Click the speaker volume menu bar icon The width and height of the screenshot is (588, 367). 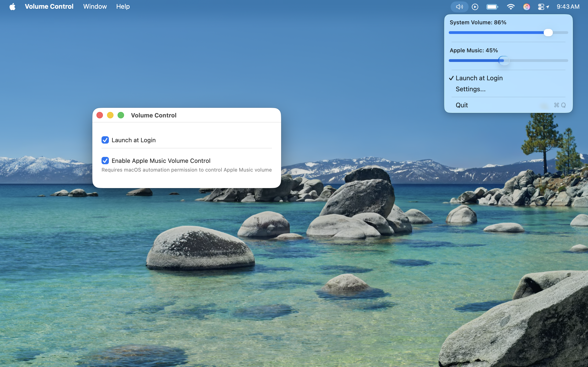[459, 7]
